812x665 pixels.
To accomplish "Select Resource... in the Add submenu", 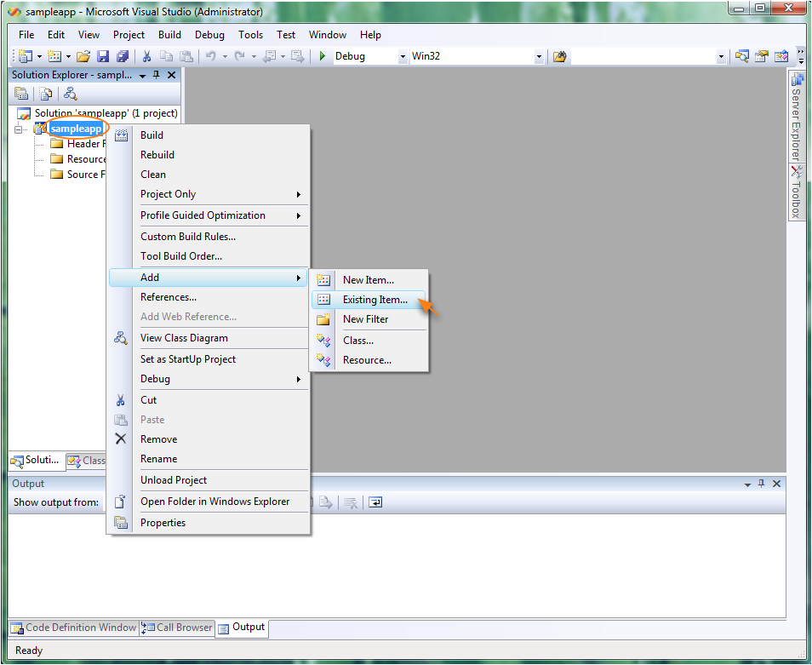I will coord(369,360).
